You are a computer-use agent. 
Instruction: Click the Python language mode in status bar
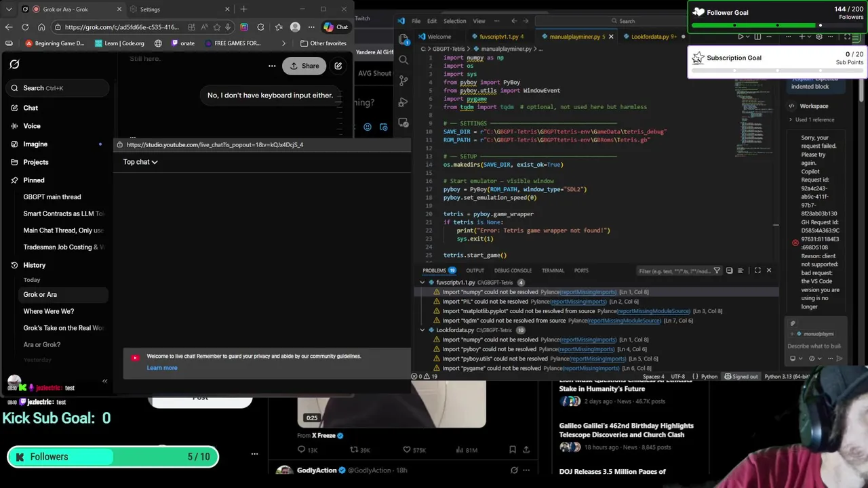tap(709, 376)
